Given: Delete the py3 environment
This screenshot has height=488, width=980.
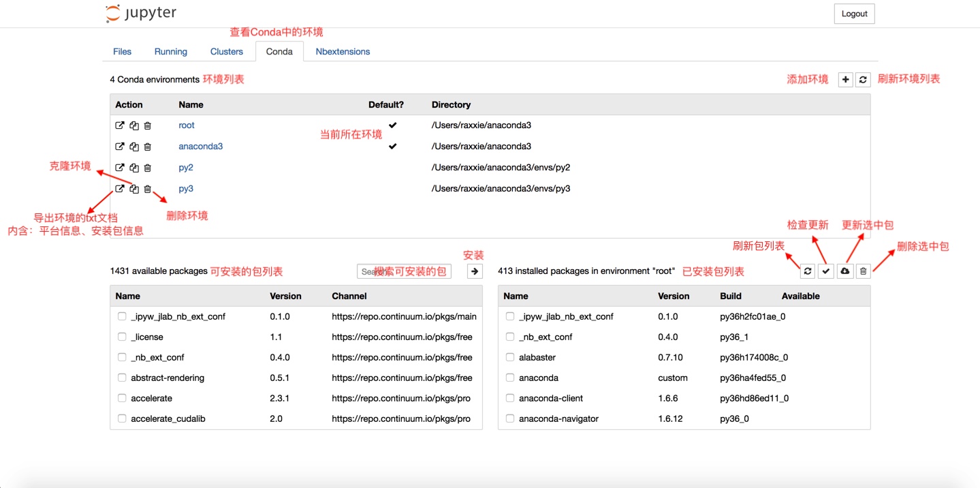Looking at the screenshot, I should [x=147, y=188].
